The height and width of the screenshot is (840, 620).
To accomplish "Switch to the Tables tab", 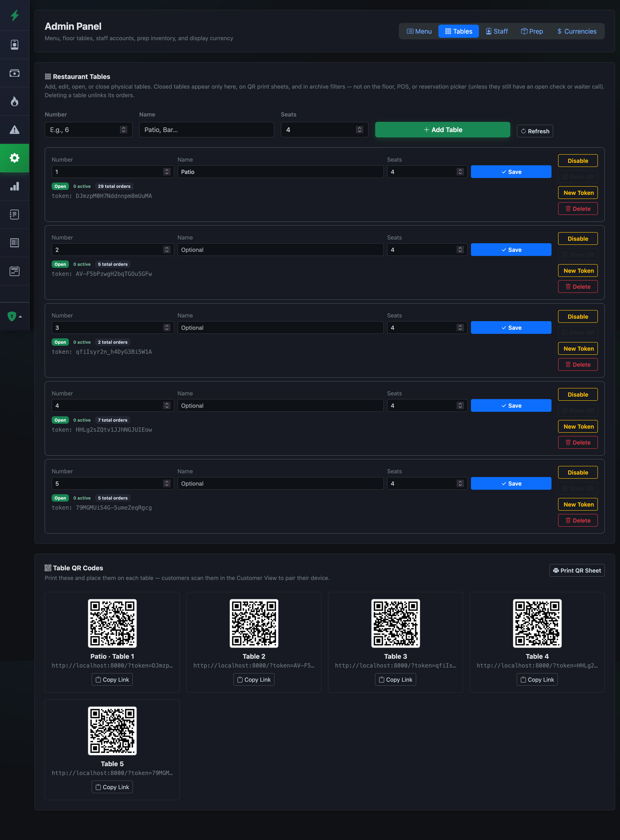I will (459, 31).
